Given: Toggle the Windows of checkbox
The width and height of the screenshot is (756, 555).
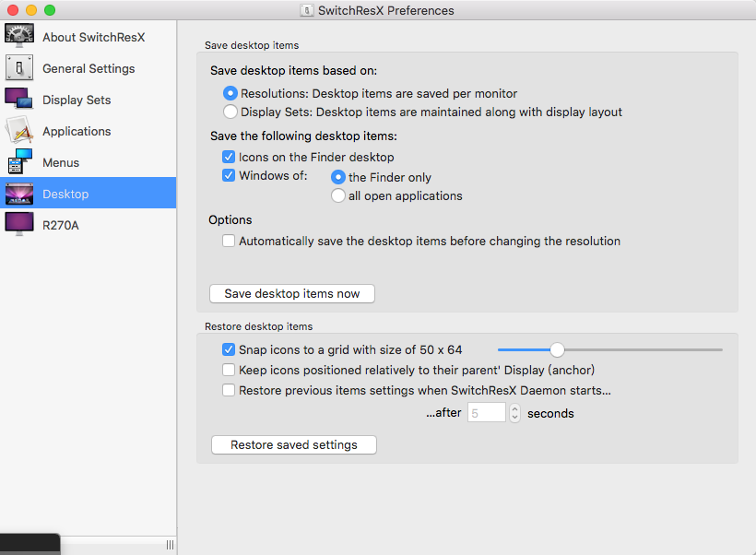Looking at the screenshot, I should (x=229, y=175).
